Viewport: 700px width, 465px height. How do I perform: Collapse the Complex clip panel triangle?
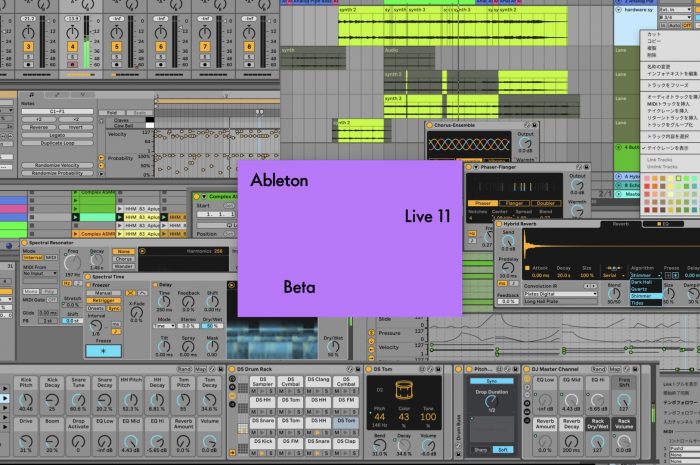(x=204, y=196)
